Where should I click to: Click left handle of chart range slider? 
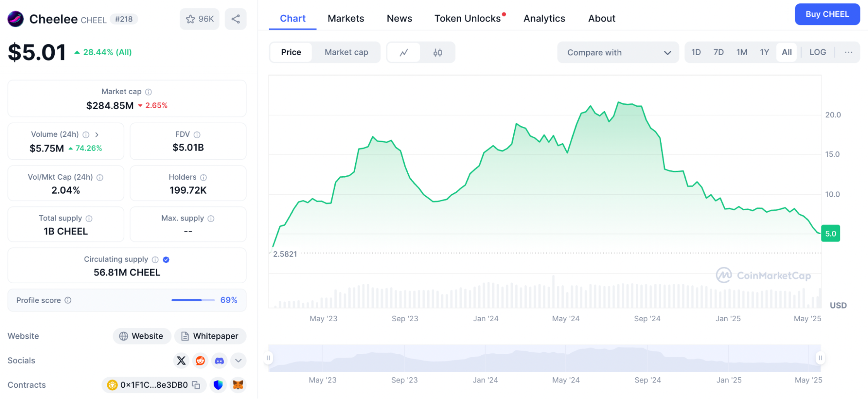tap(268, 358)
